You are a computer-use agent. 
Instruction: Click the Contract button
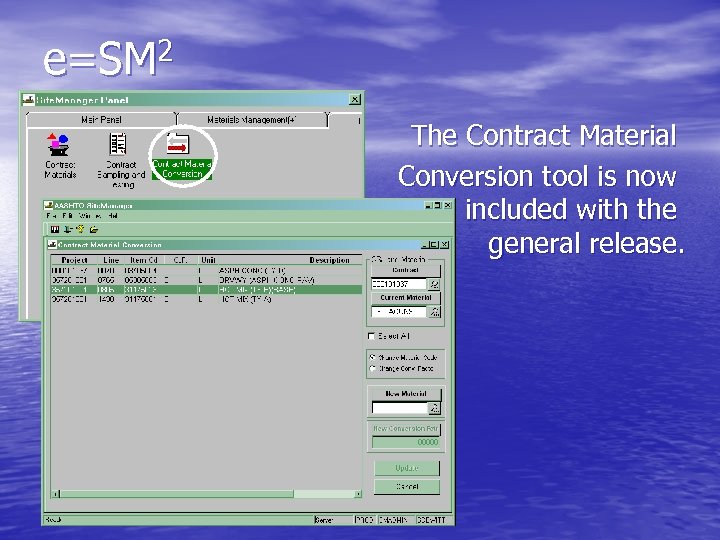coord(406,270)
